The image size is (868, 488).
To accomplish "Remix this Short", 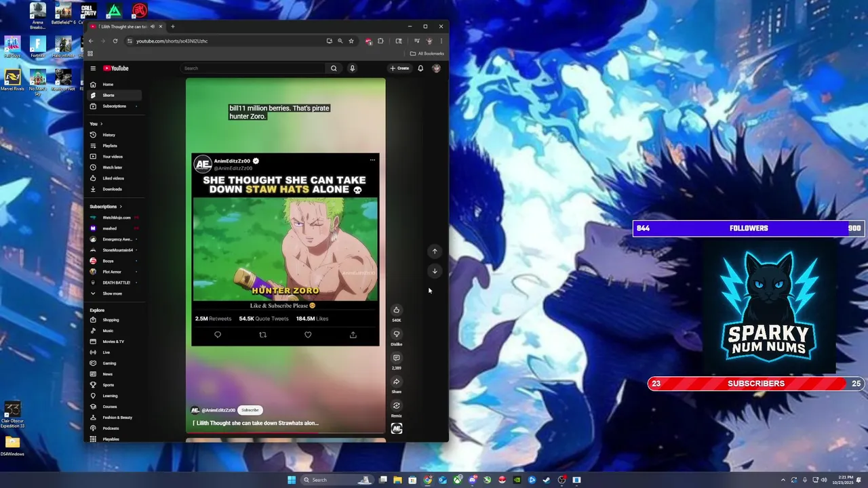I will 397,406.
